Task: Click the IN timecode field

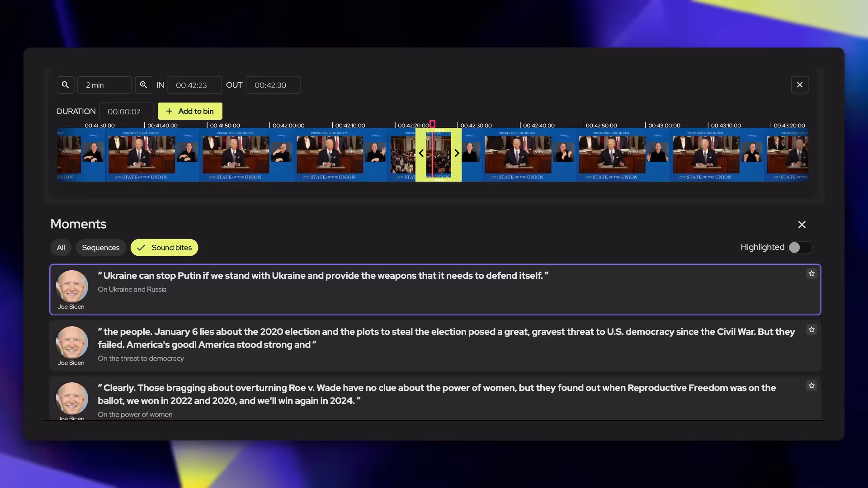Action: tap(194, 85)
